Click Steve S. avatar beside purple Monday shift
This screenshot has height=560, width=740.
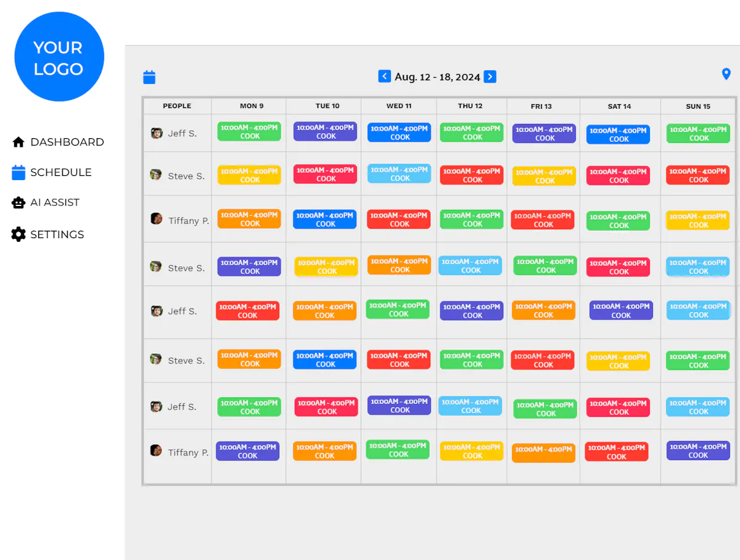(156, 267)
